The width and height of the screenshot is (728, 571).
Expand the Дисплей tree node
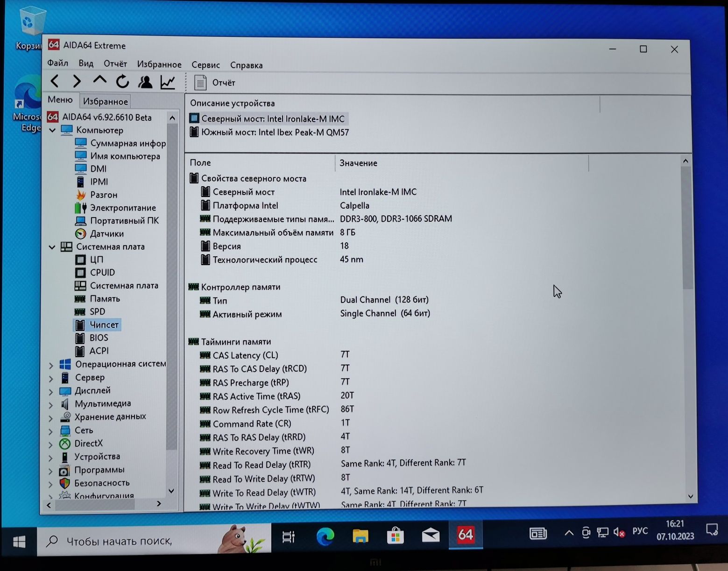click(51, 391)
